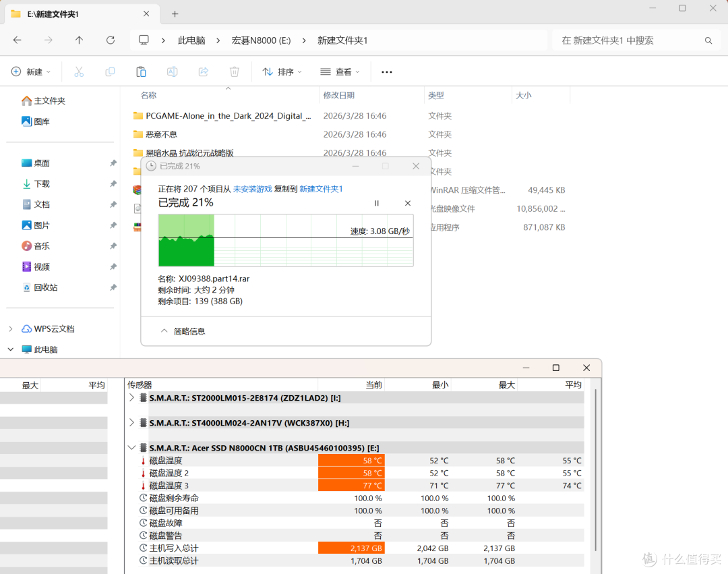Select the 主机写入总计 sensor row
Viewport: 728px width, 574px height.
pyautogui.click(x=355, y=548)
